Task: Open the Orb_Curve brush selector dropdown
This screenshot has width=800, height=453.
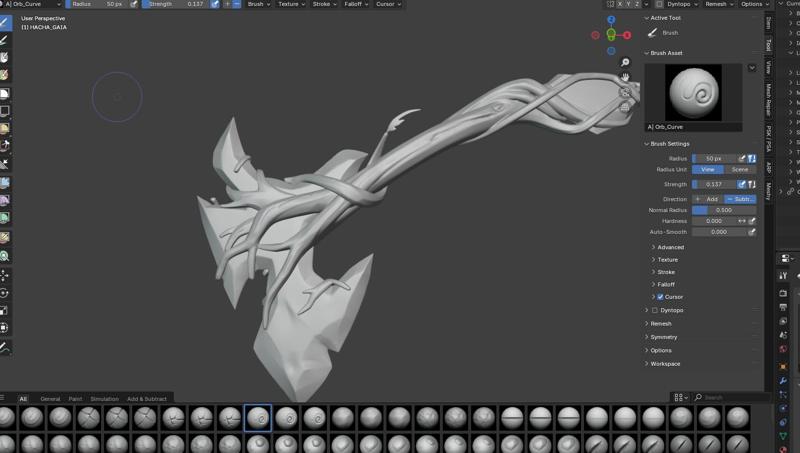Action: (31, 4)
